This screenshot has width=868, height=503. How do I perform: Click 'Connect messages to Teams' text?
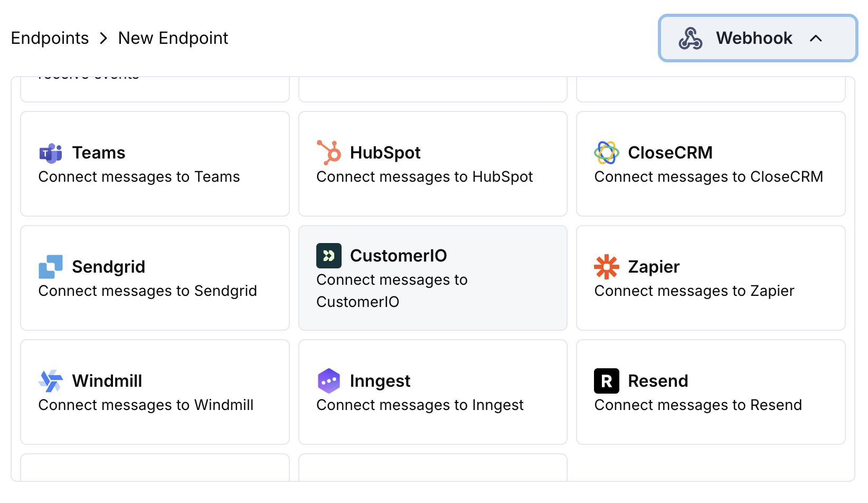[139, 177]
